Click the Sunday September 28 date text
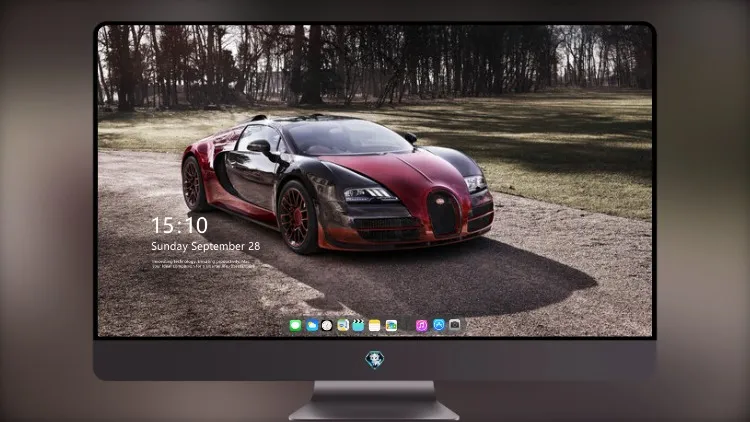The width and height of the screenshot is (750, 422). coord(206,246)
